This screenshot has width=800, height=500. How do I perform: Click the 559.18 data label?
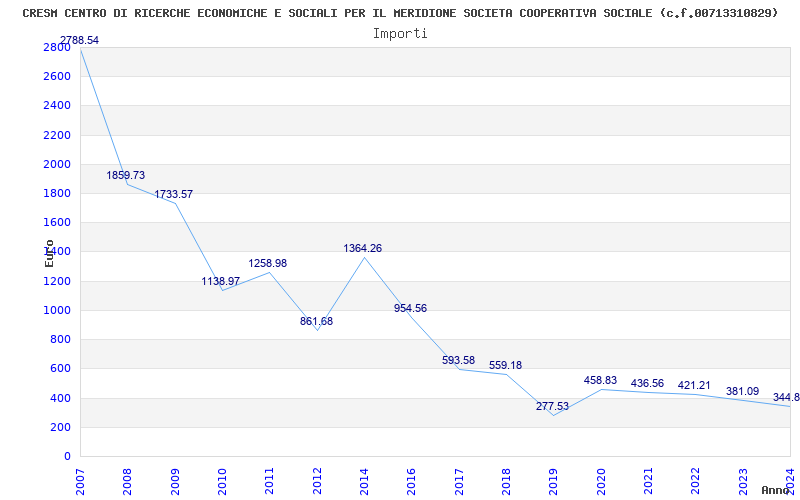pyautogui.click(x=506, y=365)
